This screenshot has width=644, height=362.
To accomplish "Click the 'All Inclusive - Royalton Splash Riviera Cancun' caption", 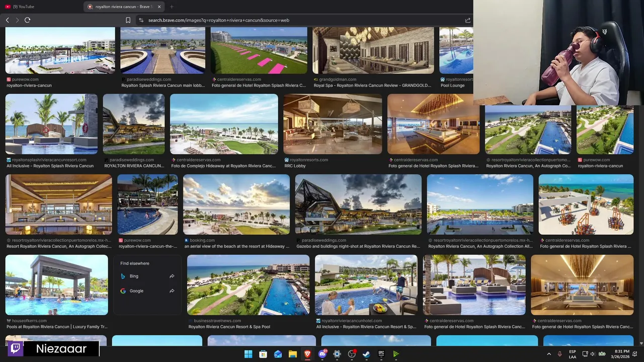I will tap(50, 166).
